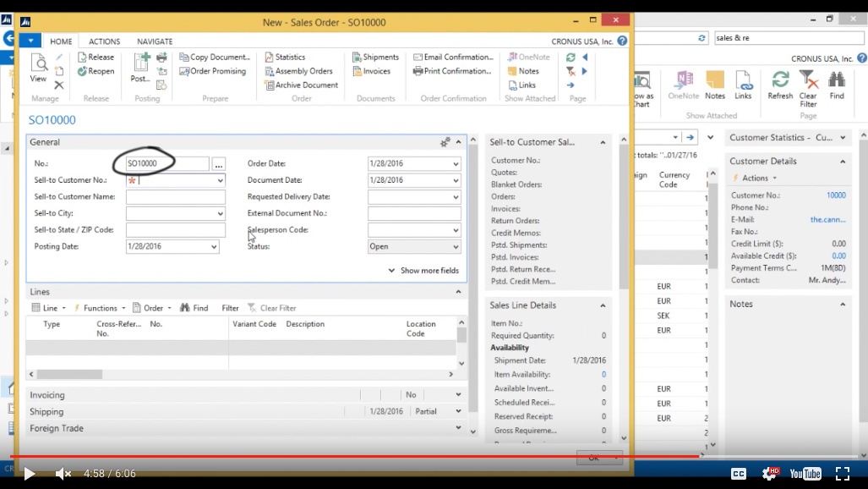Open Notes in the Sales Order ribbon
This screenshot has height=489, width=868.
coord(523,71)
